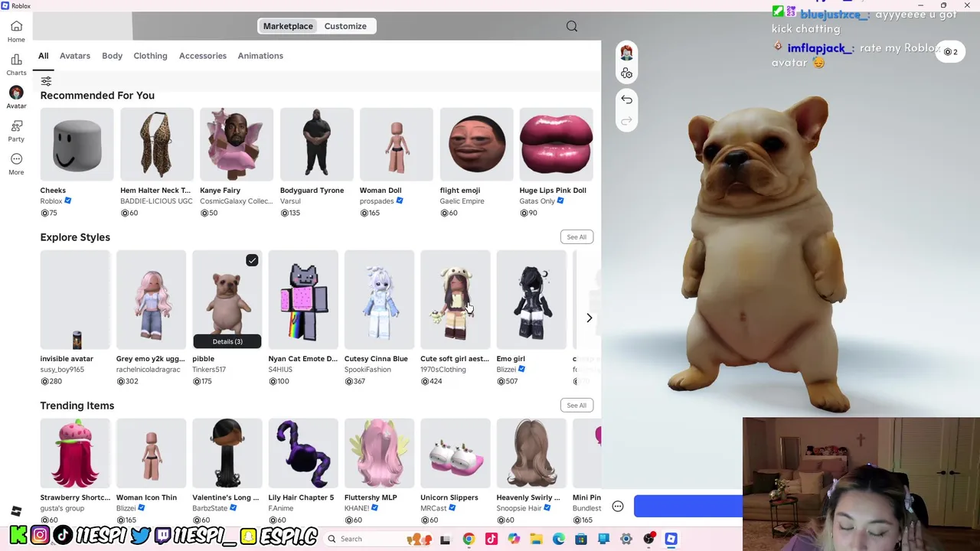Select the invisible avatar style
980x551 pixels.
coord(75,299)
